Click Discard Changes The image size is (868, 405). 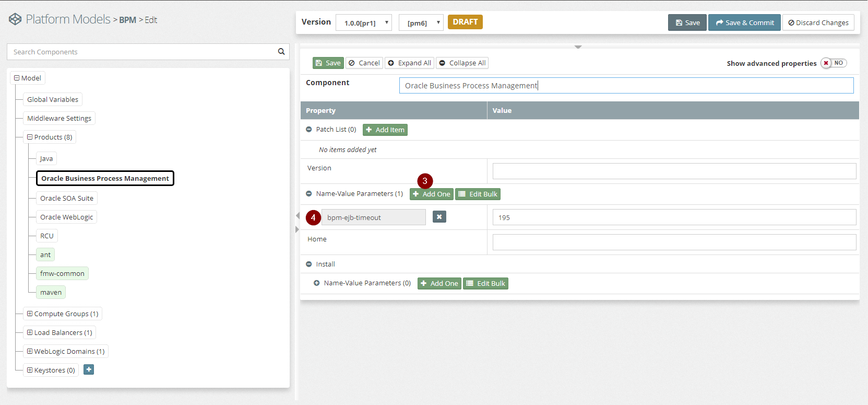click(818, 22)
